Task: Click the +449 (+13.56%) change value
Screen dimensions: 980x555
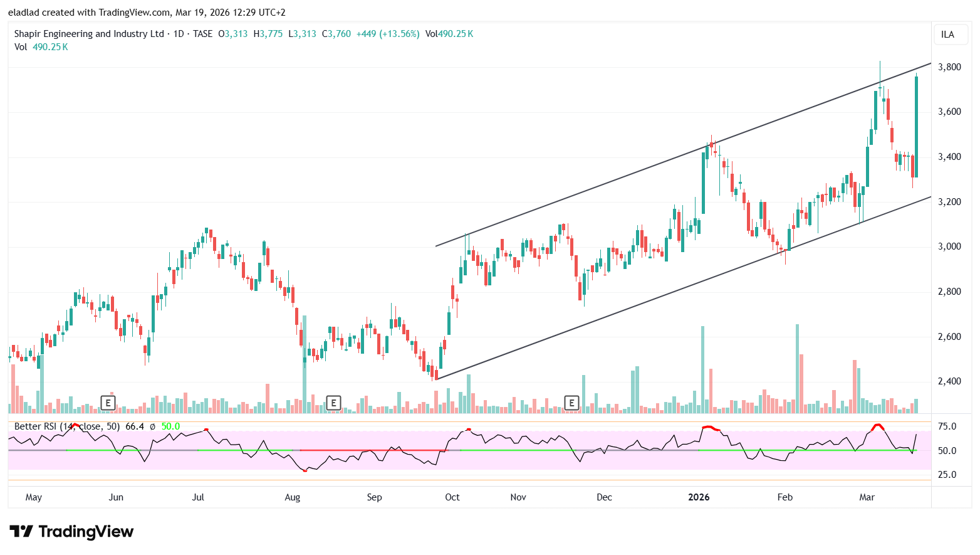Action: [388, 34]
